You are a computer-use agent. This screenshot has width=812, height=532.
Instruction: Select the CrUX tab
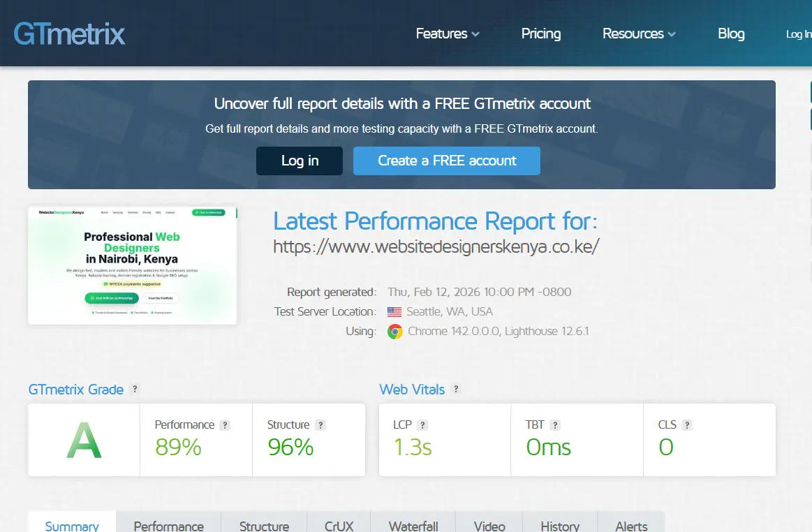[339, 526]
